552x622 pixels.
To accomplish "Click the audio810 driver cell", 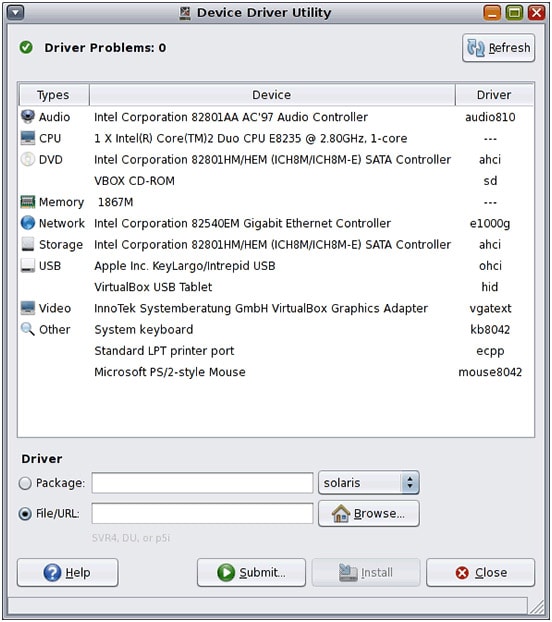I will [490, 117].
